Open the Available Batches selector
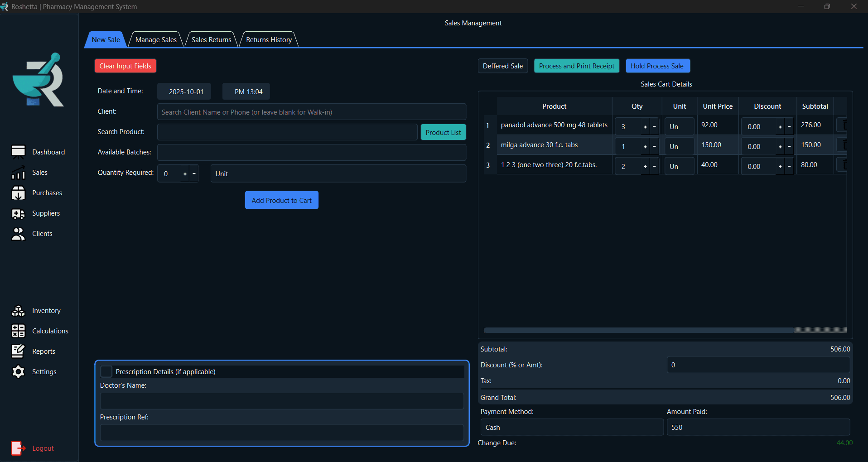The image size is (868, 462). [311, 152]
